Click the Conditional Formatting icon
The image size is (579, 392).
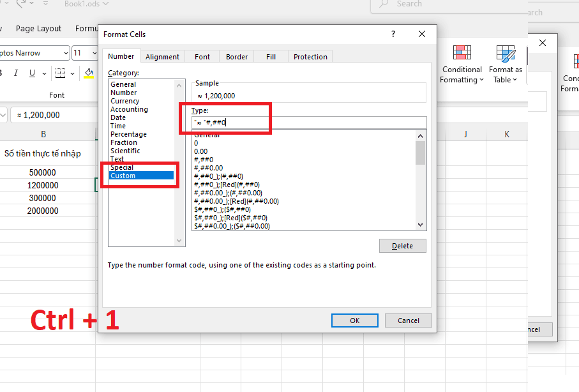462,53
